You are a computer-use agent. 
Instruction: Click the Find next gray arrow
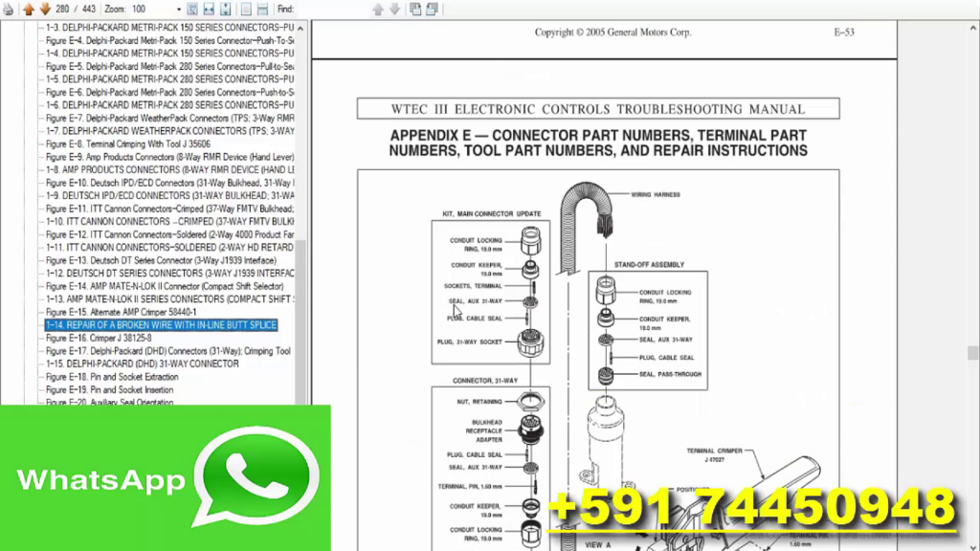coord(392,9)
